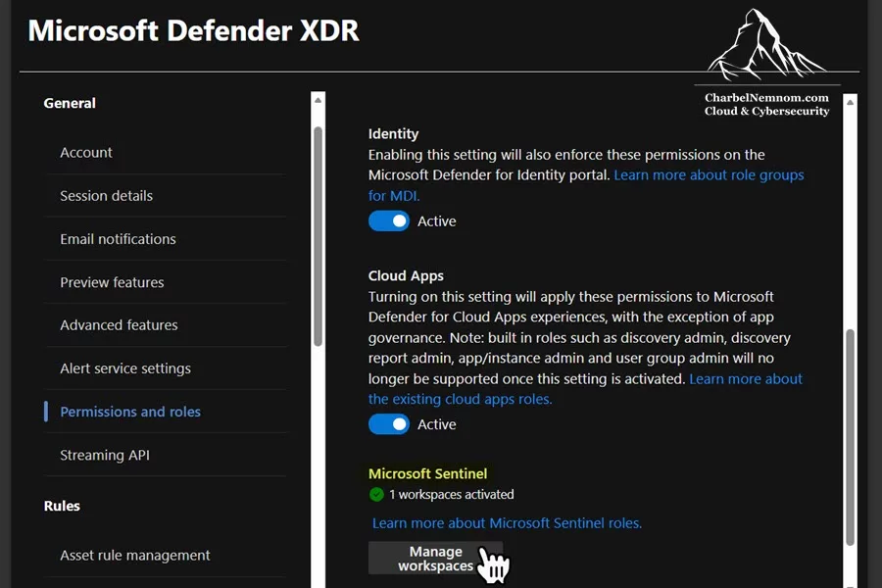Screen dimensions: 882x588
Task: Click the right panel scroll up arrow
Action: 850,102
